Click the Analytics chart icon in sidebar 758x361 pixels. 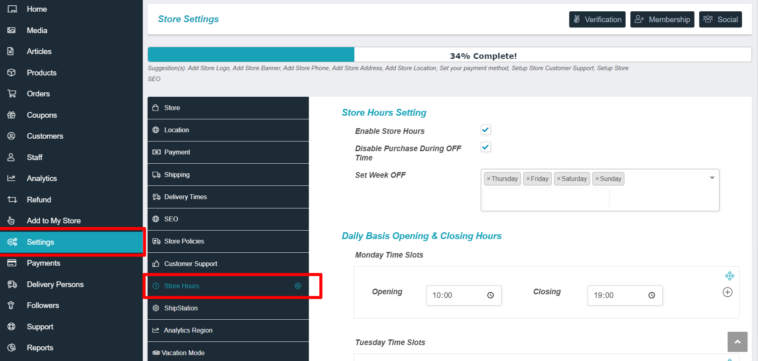[12, 178]
